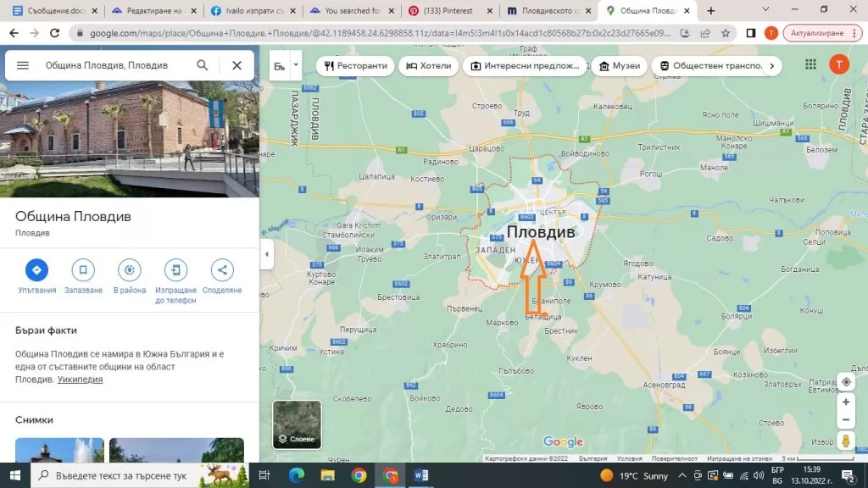Viewport: 868px width, 488px height.
Task: Click the В района nearby icon
Action: (x=130, y=270)
